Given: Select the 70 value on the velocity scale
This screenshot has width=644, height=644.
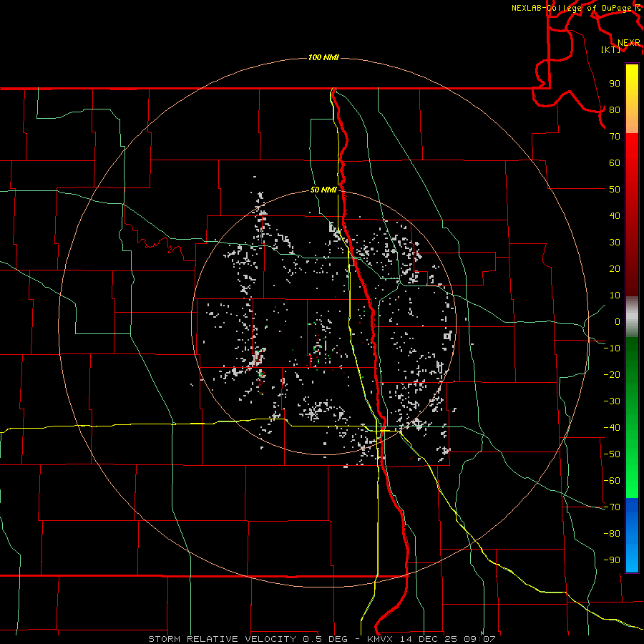Looking at the screenshot, I should tap(615, 137).
